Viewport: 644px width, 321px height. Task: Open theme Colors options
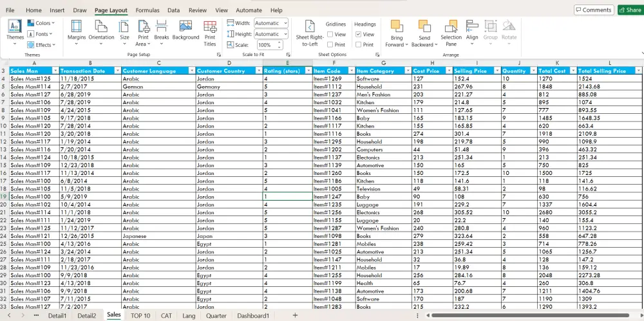(x=41, y=23)
